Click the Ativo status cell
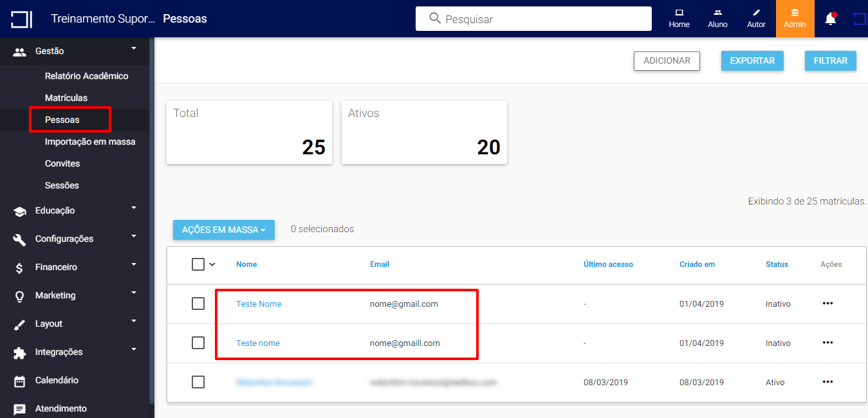 tap(775, 382)
